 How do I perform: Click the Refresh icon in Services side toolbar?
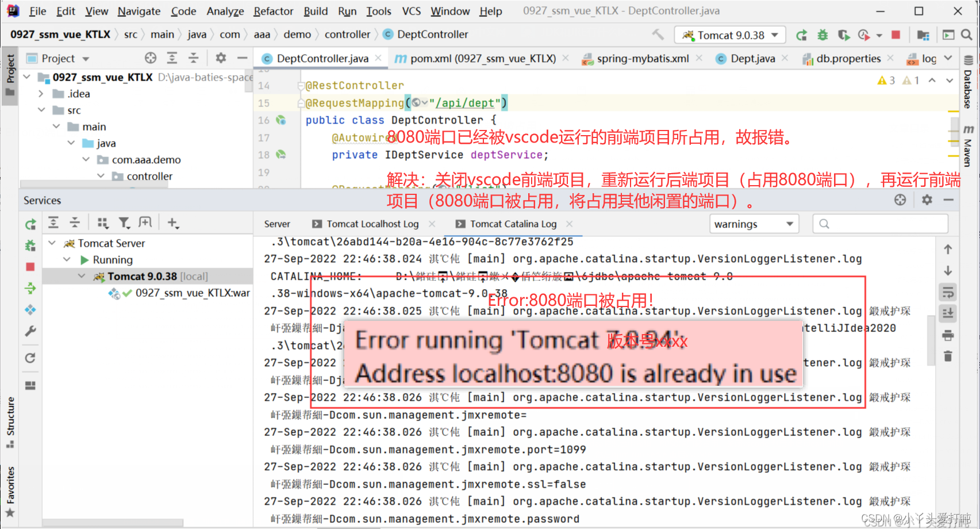[x=30, y=358]
